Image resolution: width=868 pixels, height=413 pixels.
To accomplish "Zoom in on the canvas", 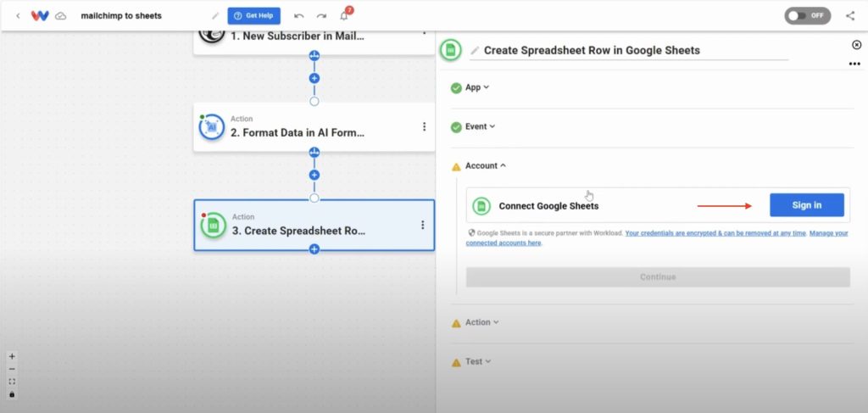I will point(12,356).
